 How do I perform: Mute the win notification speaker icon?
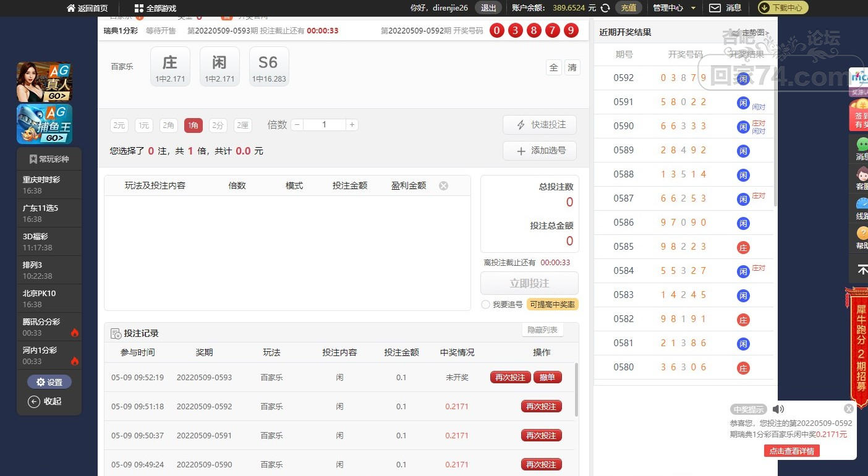coord(778,409)
